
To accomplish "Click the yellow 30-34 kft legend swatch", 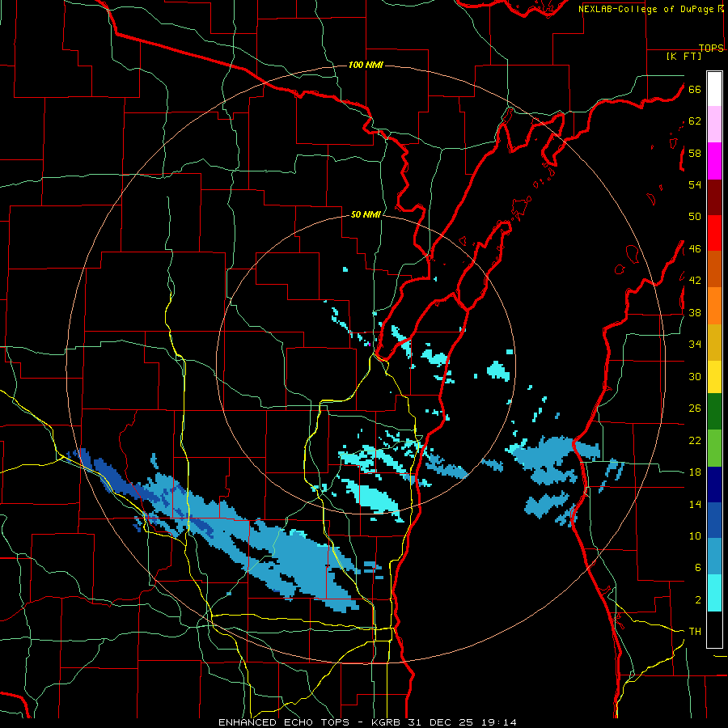I will (714, 376).
